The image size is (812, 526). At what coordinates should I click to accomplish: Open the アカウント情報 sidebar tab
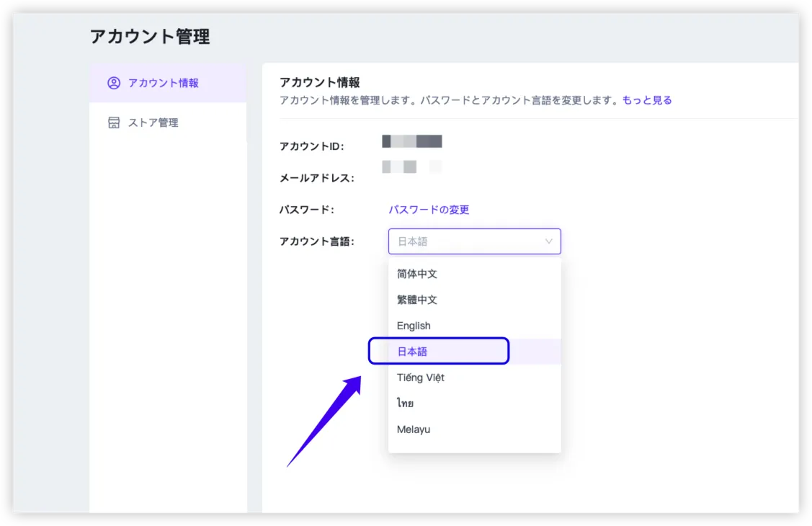tap(164, 83)
